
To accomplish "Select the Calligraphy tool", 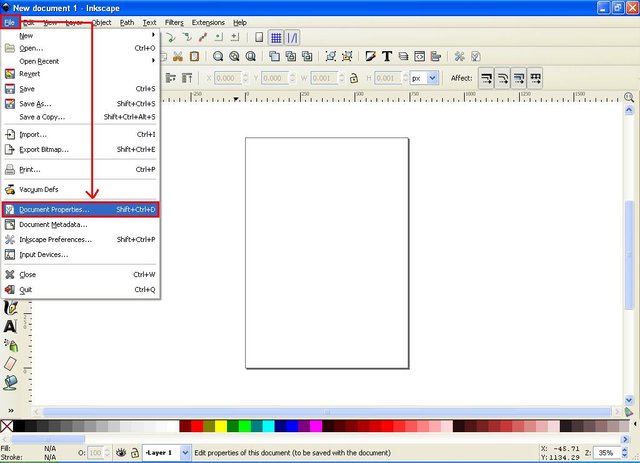I will tap(11, 307).
